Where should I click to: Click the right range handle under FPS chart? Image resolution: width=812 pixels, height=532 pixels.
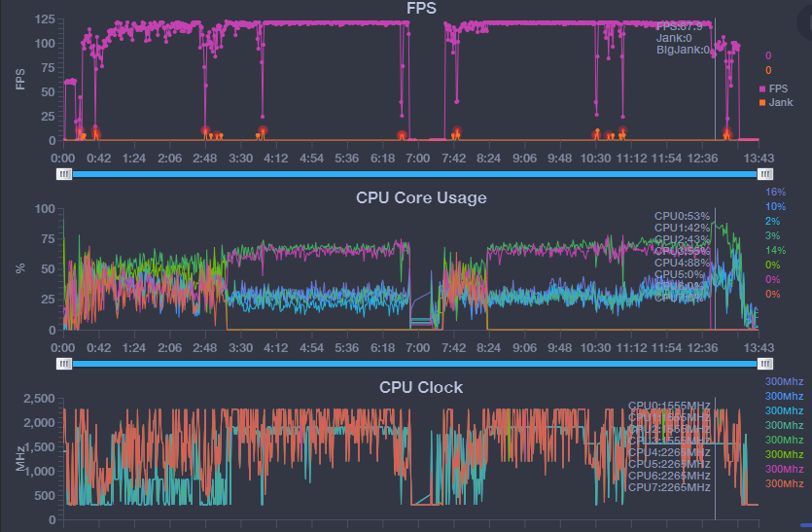click(765, 174)
